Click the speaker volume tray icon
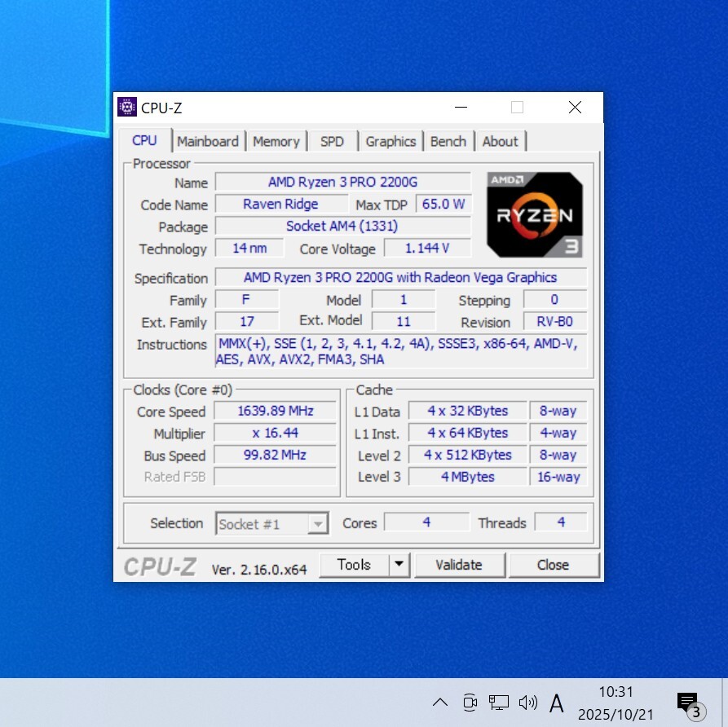The image size is (728, 727). coord(527,702)
